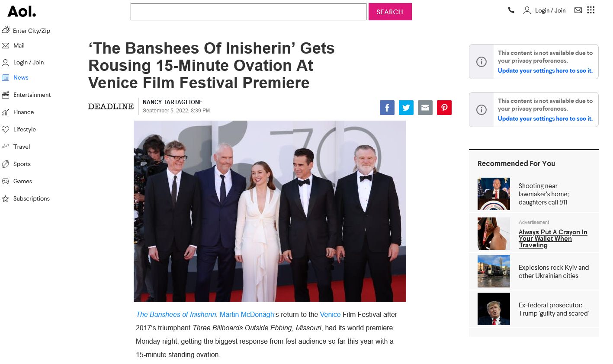The width and height of the screenshot is (613, 364).
Task: Open the Martin McDonagh link
Action: click(x=247, y=314)
